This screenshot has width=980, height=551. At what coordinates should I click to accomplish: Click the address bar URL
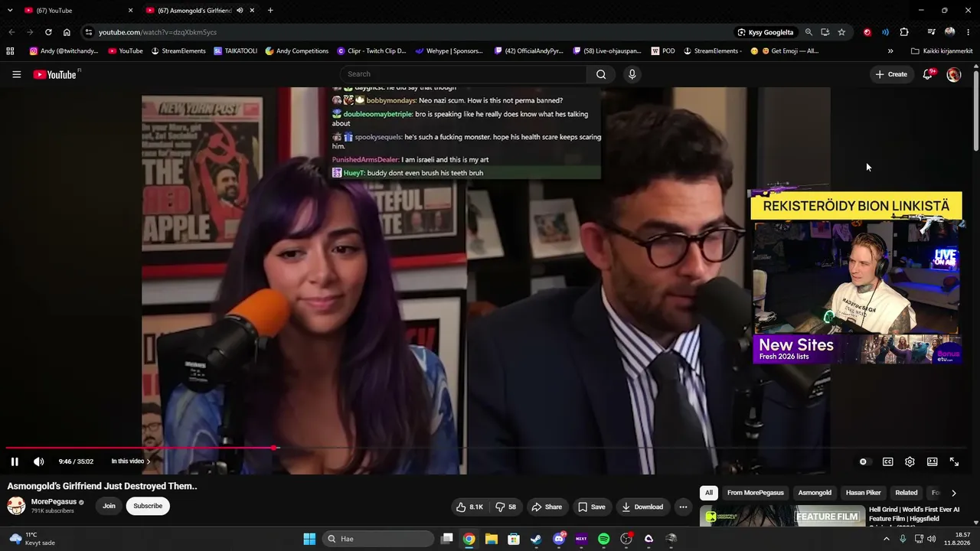[x=158, y=32]
